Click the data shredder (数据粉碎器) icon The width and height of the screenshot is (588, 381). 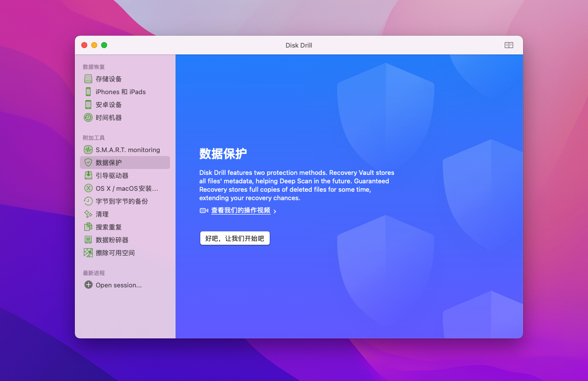coord(88,240)
